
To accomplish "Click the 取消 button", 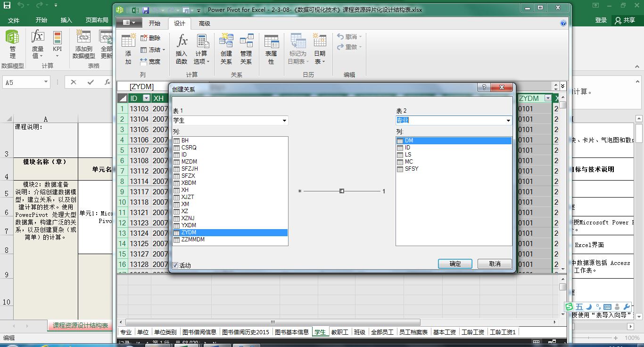I will pyautogui.click(x=495, y=264).
